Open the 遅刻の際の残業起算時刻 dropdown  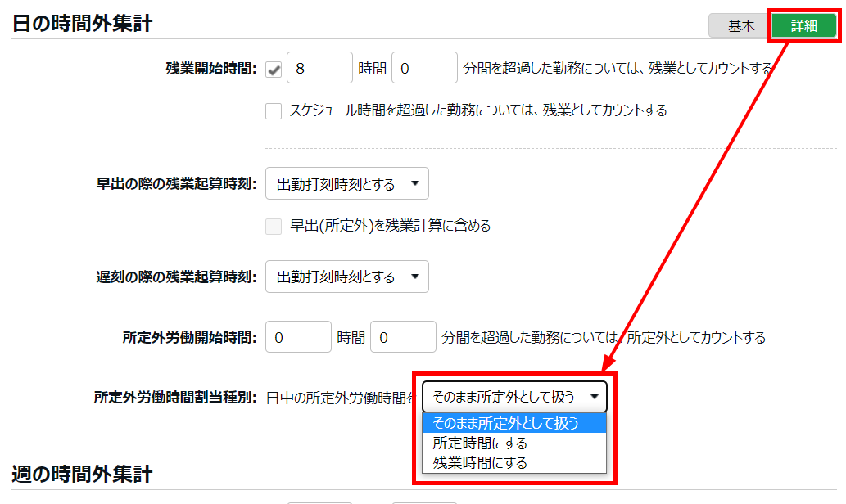point(346,277)
